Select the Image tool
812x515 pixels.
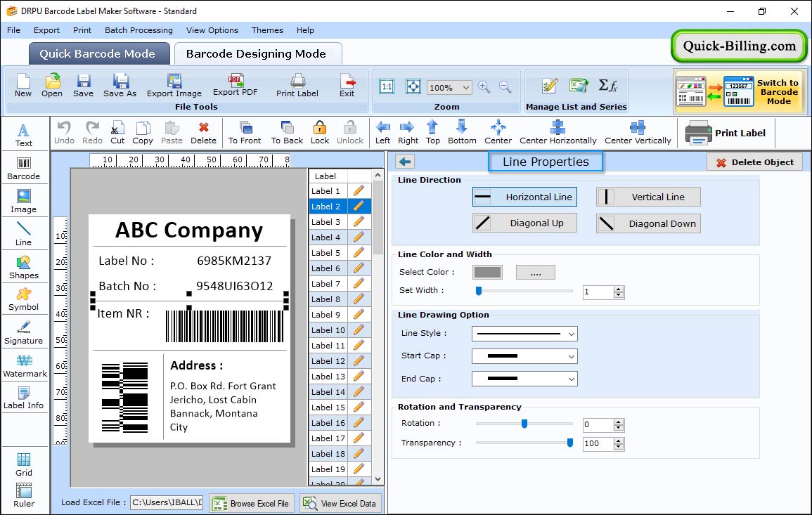coord(23,202)
